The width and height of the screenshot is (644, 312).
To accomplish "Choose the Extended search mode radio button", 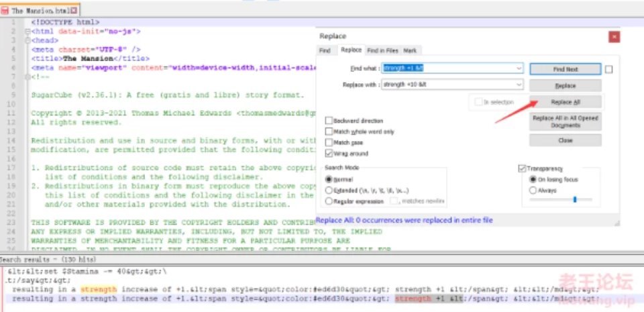I will pyautogui.click(x=329, y=191).
